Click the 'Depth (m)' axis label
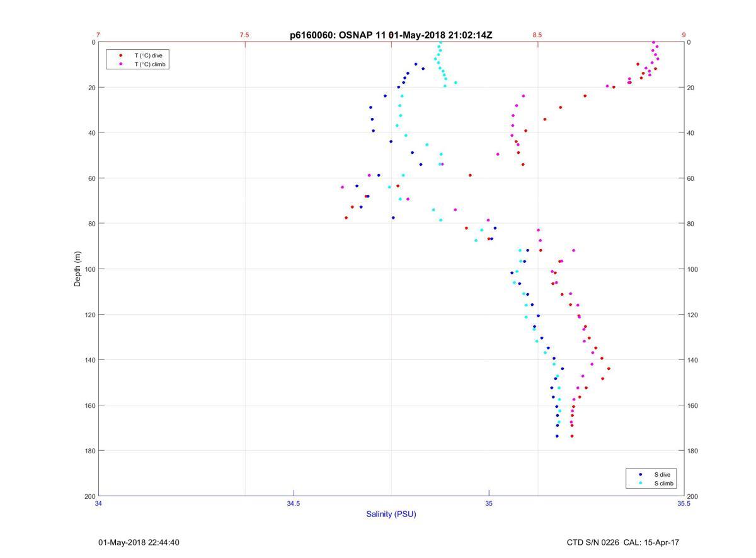 coord(78,269)
